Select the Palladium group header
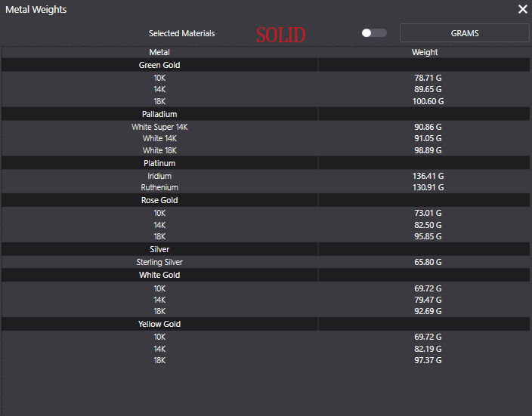532x416 pixels. click(x=159, y=114)
